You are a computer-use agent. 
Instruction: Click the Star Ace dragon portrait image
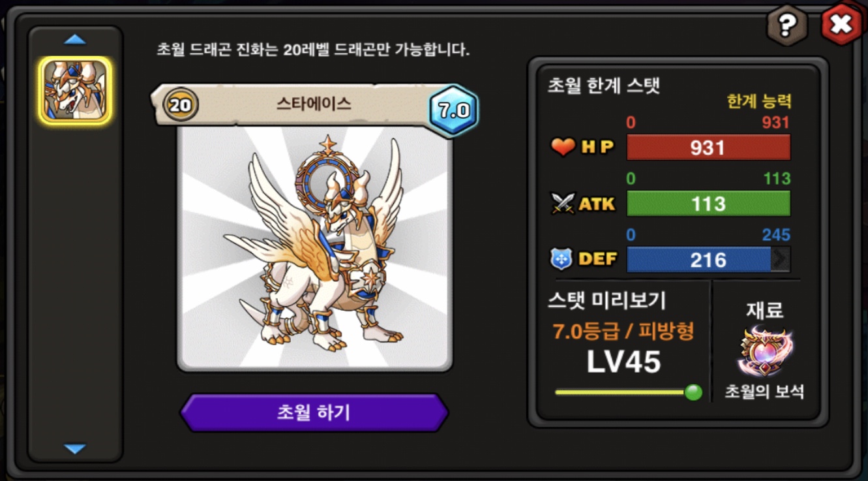pyautogui.click(x=314, y=248)
